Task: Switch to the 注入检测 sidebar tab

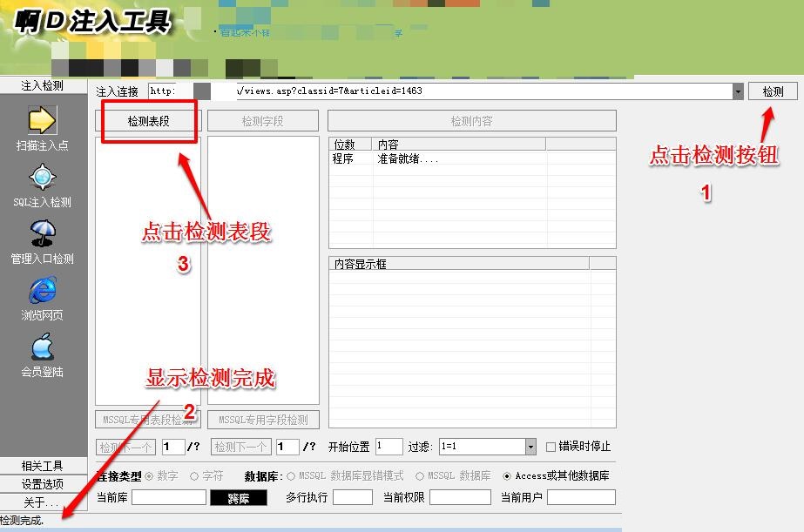Action: tap(43, 85)
